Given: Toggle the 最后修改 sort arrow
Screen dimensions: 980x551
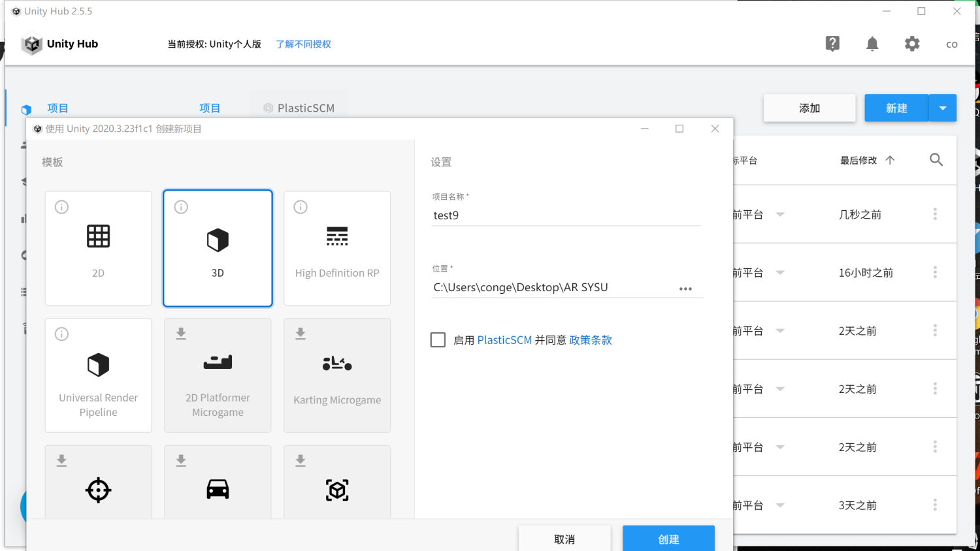Looking at the screenshot, I should pyautogui.click(x=890, y=160).
